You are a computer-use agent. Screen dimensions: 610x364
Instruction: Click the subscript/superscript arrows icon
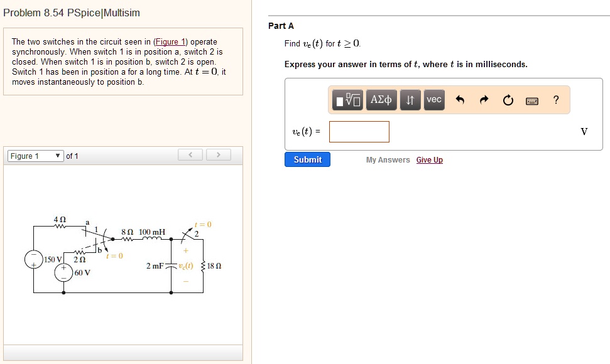click(410, 99)
